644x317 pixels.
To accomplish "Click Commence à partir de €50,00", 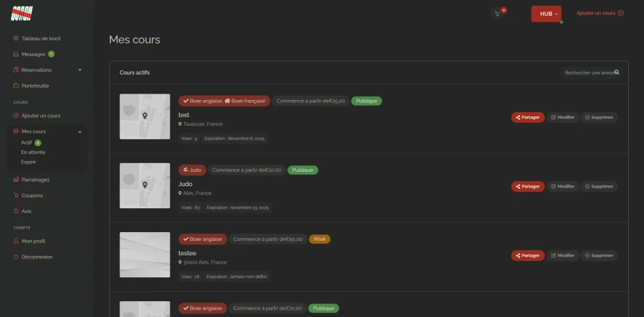I will coord(268,239).
